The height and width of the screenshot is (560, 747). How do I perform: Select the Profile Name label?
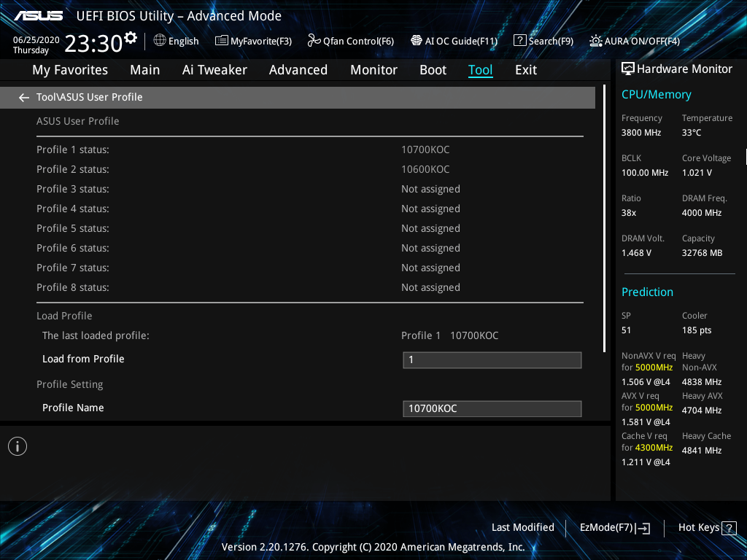coord(73,408)
